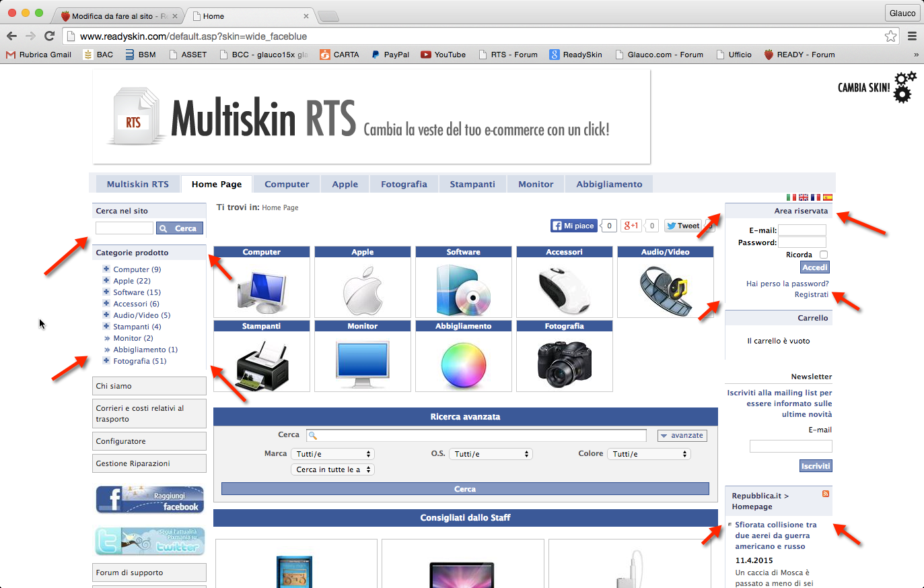This screenshot has height=588, width=924.
Task: Select Multiskin RTS navigation tab
Action: (138, 184)
